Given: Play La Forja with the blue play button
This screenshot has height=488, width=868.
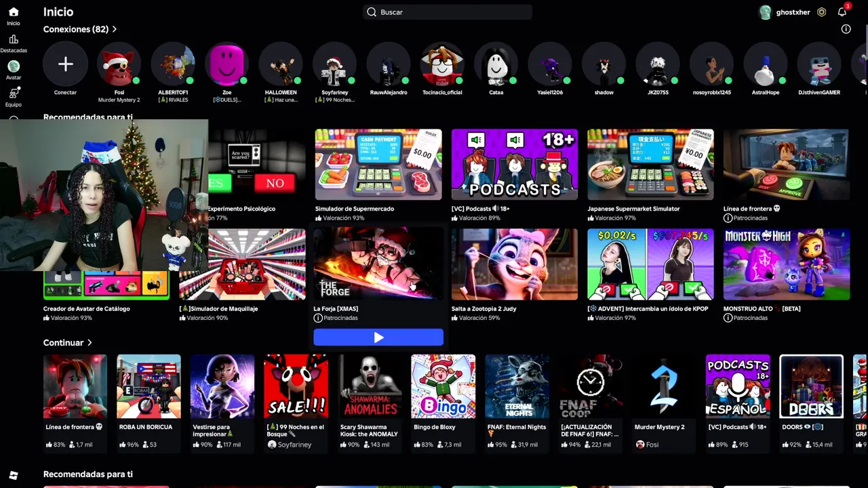Looking at the screenshot, I should [x=378, y=338].
